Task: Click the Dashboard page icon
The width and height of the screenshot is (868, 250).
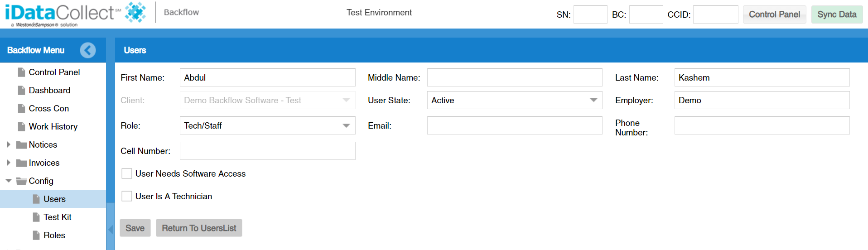Action: (x=21, y=91)
